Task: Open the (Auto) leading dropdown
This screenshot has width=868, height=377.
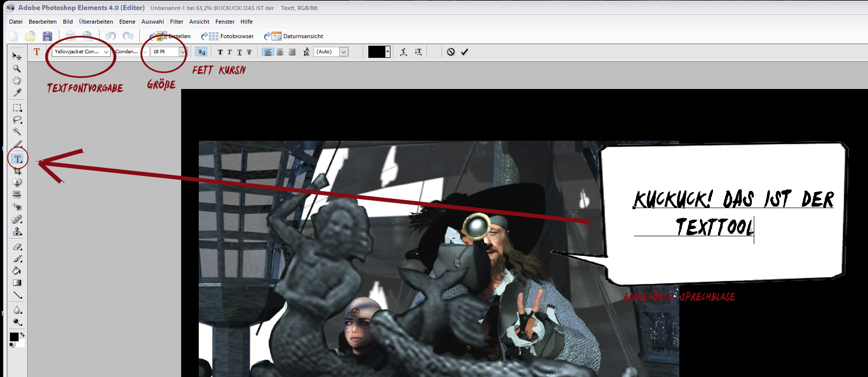Action: (344, 52)
